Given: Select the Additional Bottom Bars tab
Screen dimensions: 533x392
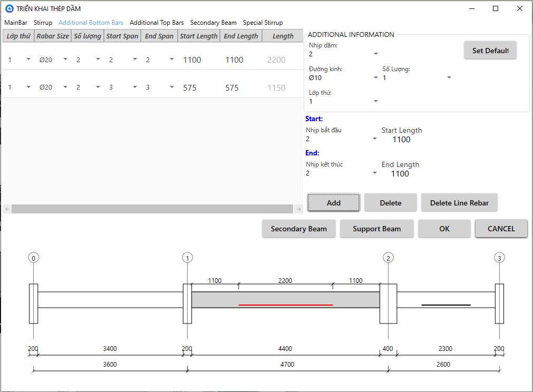Looking at the screenshot, I should coord(91,23).
